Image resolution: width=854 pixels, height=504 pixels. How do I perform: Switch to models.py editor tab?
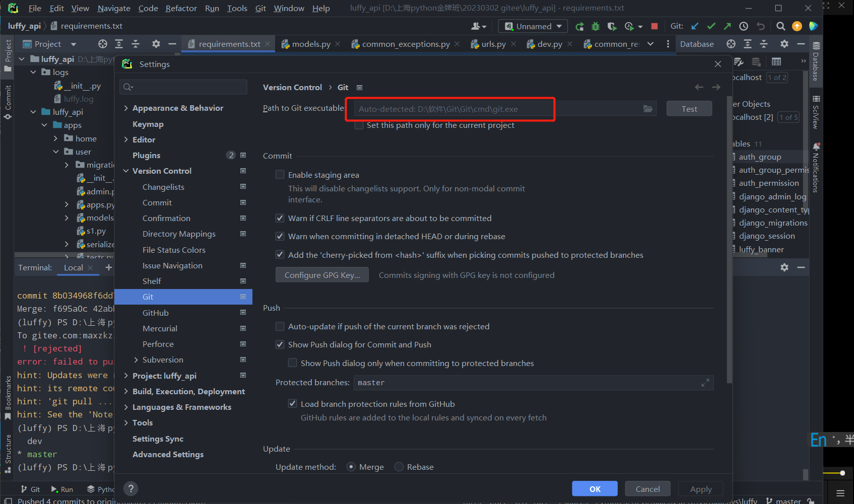click(x=311, y=44)
